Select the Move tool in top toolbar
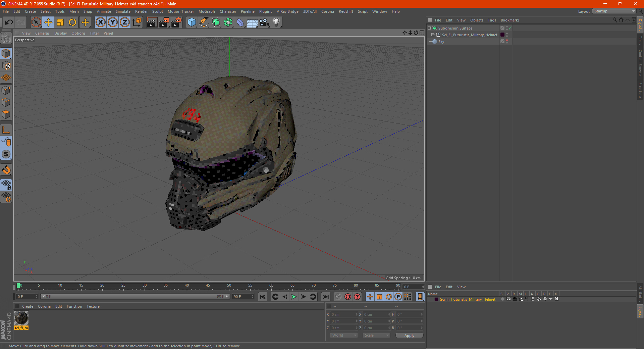Viewport: 644px width, 349px height. click(x=48, y=22)
